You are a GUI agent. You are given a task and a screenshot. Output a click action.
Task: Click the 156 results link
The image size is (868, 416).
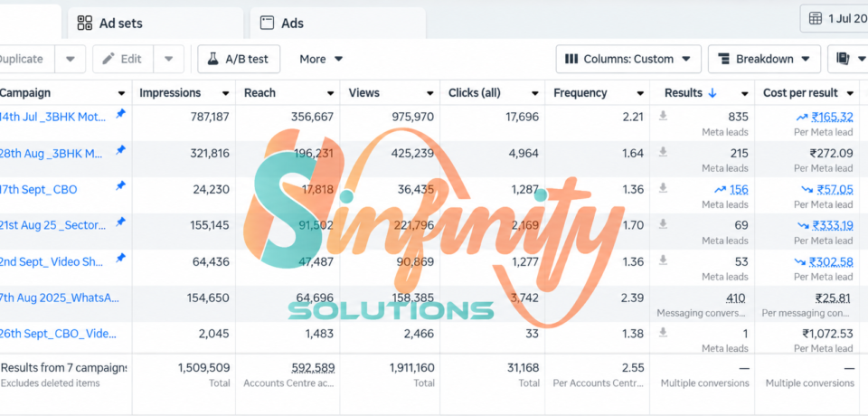click(x=739, y=189)
